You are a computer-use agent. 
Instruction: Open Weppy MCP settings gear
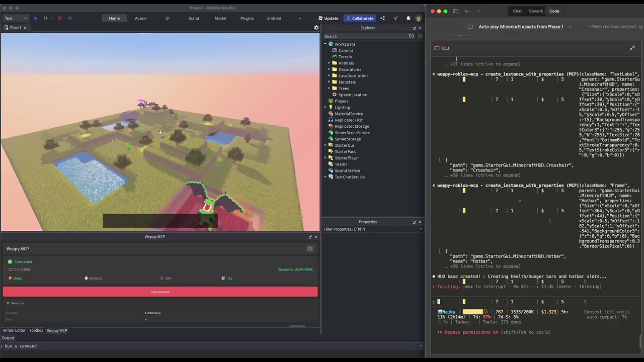[310, 248]
